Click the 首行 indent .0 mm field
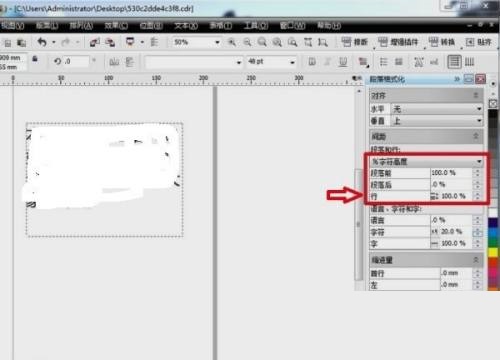 (x=456, y=273)
